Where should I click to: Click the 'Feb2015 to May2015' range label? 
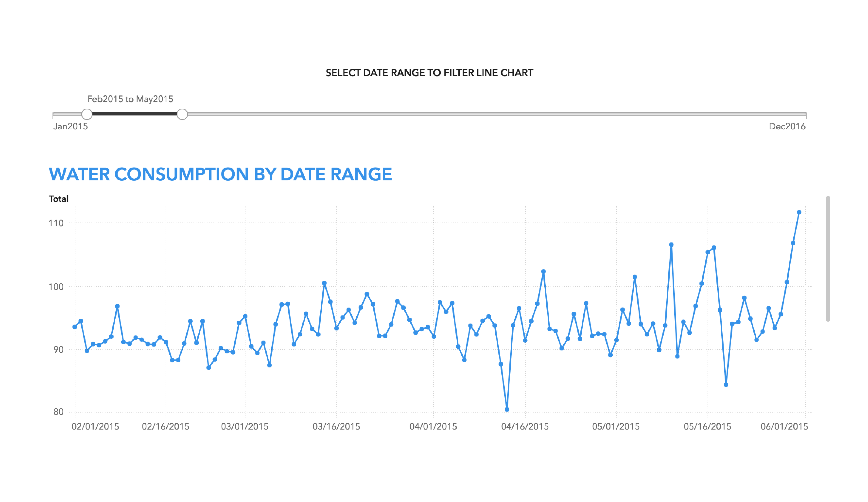(130, 99)
